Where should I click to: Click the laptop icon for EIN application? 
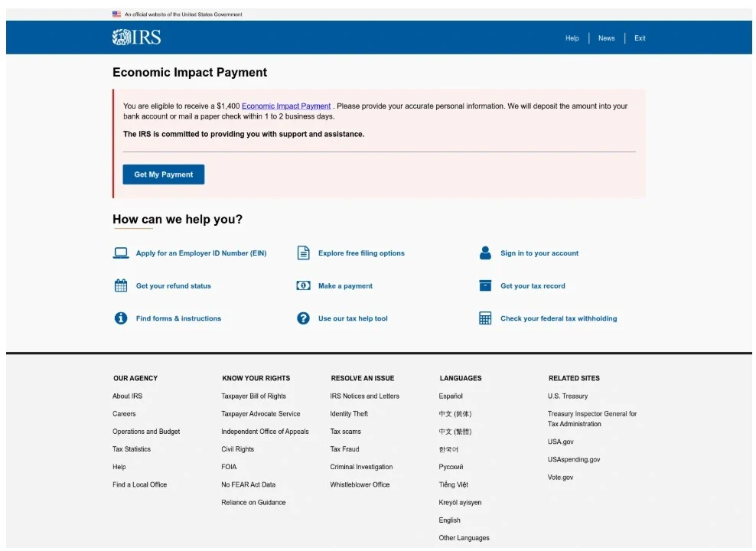pos(120,253)
